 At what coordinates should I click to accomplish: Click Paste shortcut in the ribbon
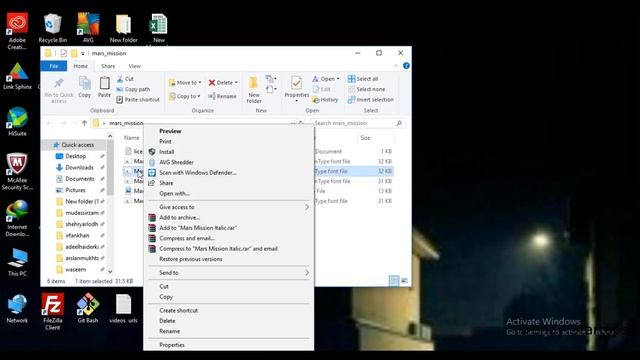[x=138, y=100]
